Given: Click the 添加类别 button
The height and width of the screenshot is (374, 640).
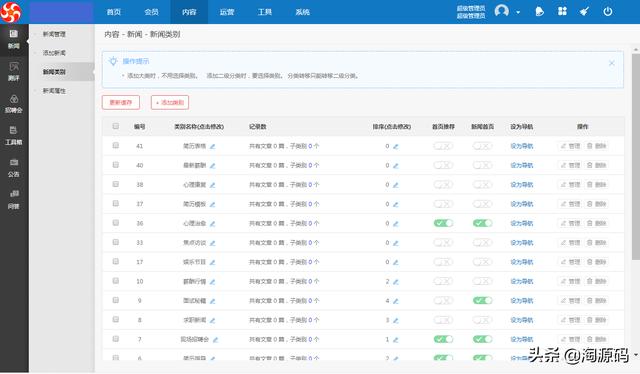Looking at the screenshot, I should [x=170, y=102].
